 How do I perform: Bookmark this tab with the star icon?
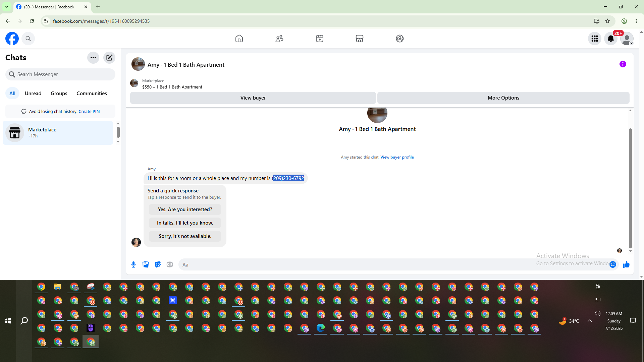607,21
